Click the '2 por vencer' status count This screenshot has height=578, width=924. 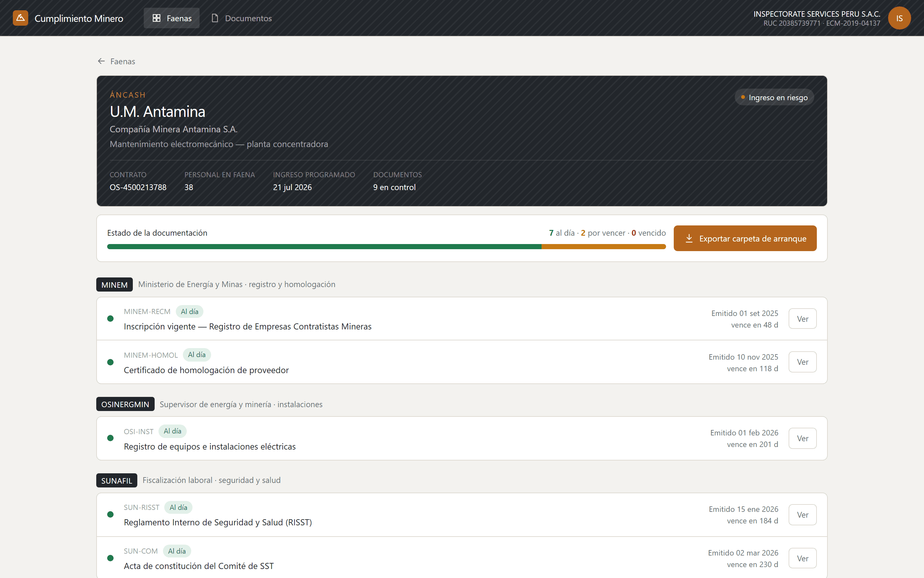603,233
